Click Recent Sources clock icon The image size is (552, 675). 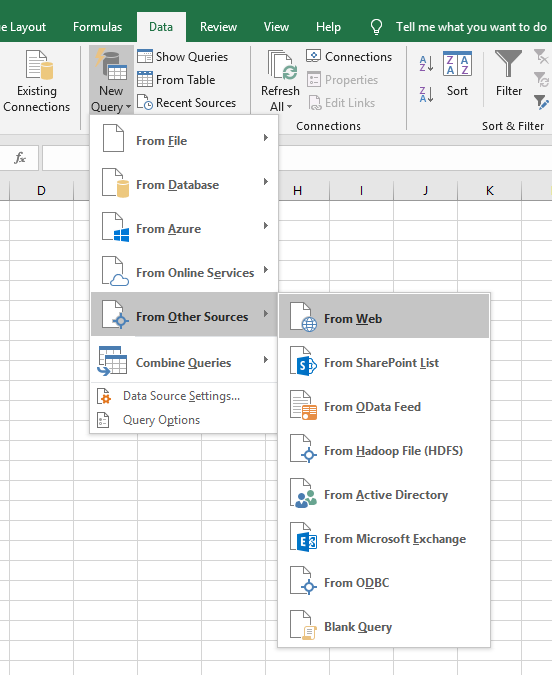145,102
